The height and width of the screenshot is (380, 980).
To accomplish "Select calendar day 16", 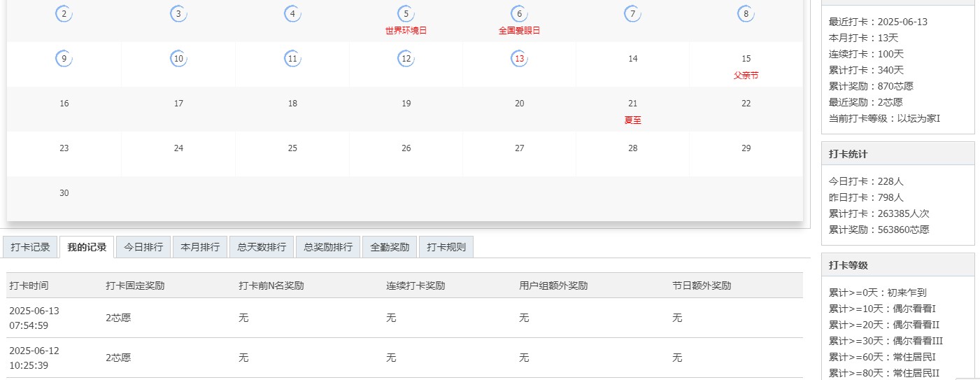I will point(64,104).
